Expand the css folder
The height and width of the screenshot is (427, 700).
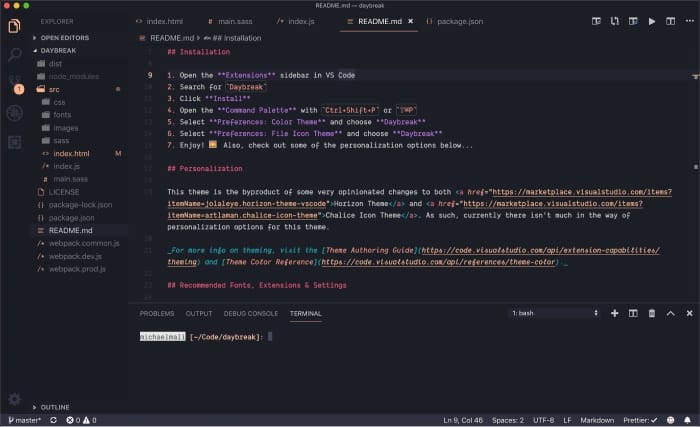(54, 102)
